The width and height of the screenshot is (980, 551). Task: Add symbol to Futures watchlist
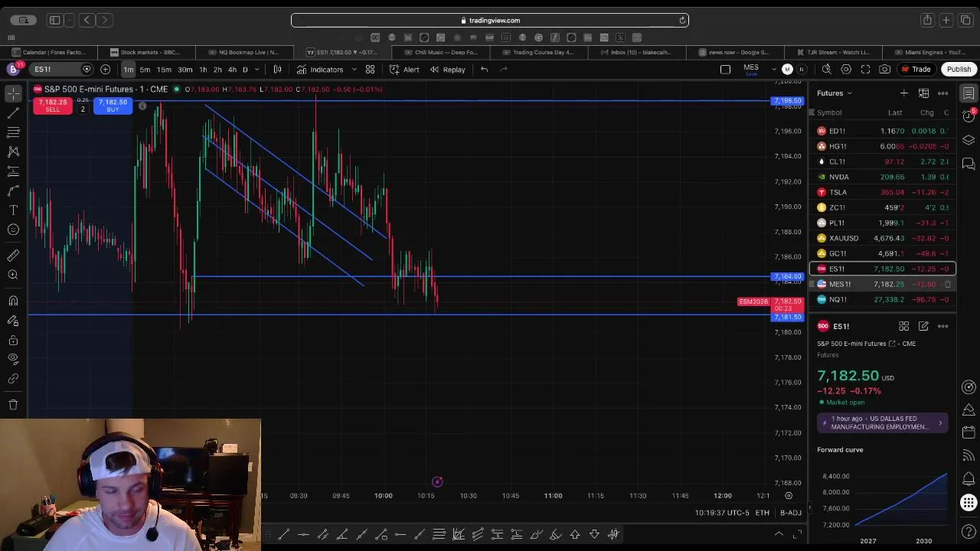(903, 93)
